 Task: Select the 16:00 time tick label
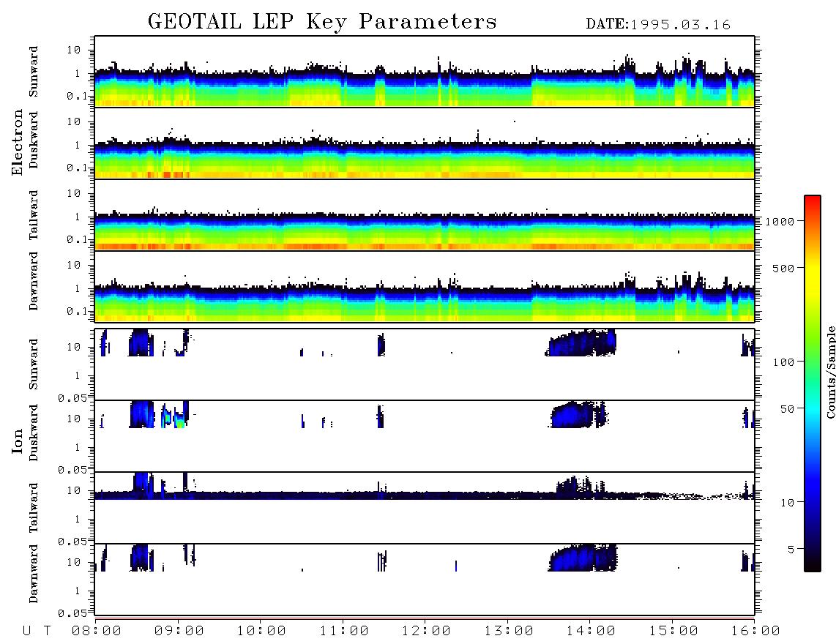pos(755,631)
